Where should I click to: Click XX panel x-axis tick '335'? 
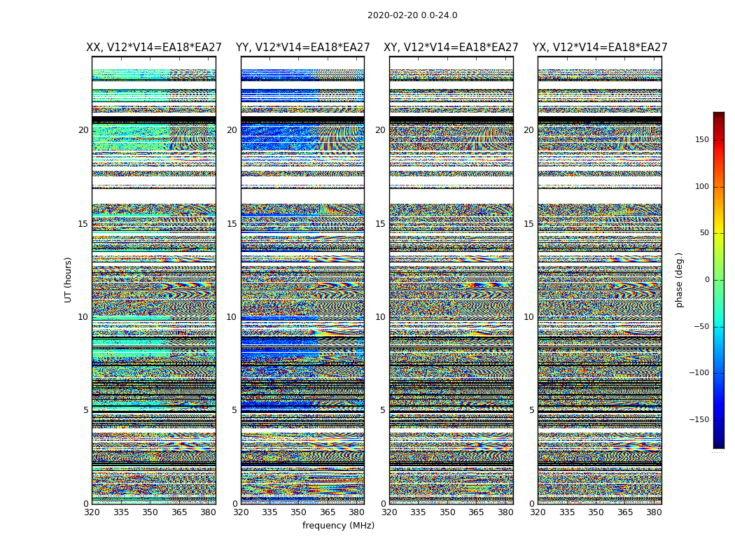pos(121,512)
